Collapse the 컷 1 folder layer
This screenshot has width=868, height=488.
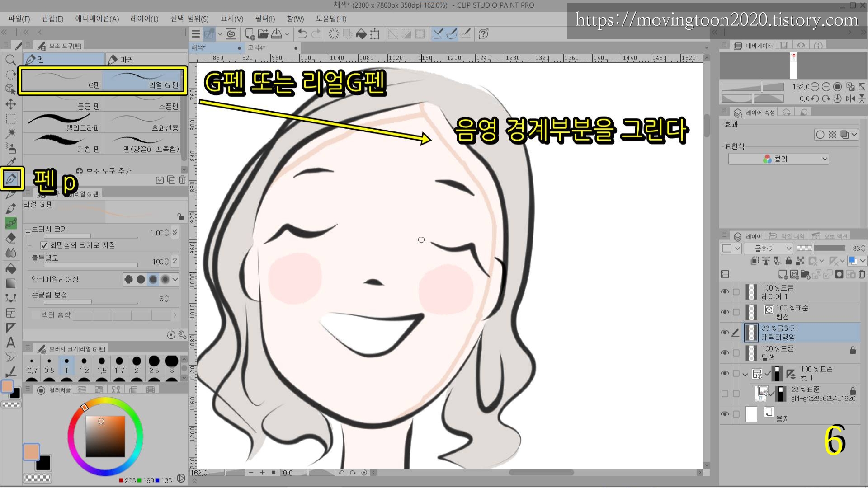[x=745, y=374]
